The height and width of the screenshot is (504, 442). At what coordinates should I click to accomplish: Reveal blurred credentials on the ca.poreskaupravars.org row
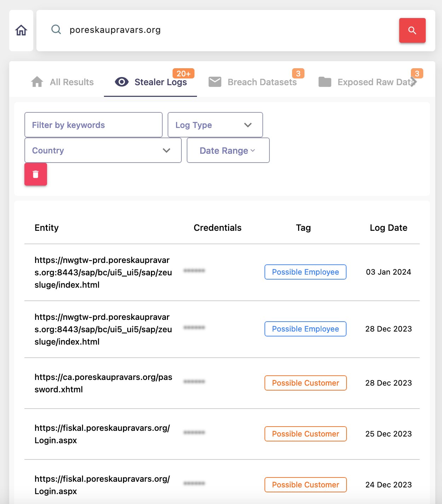click(194, 382)
